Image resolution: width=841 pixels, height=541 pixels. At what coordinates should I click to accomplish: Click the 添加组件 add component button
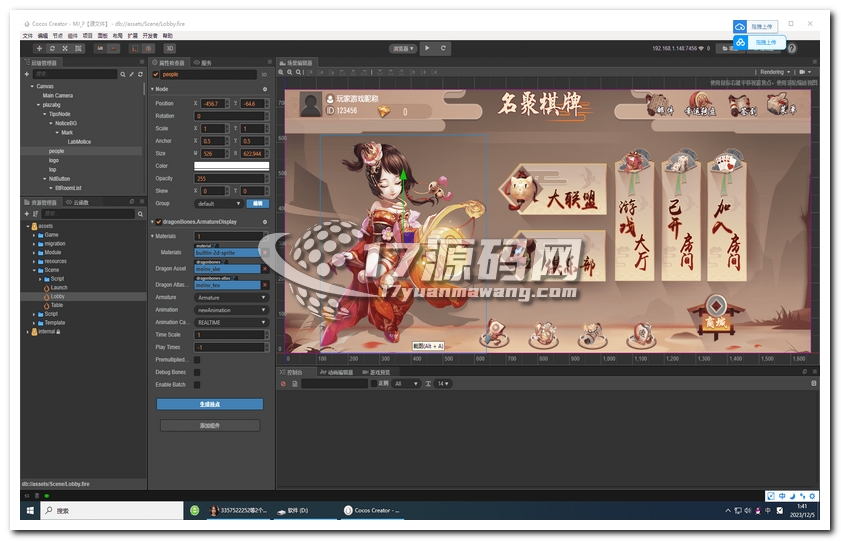[210, 426]
